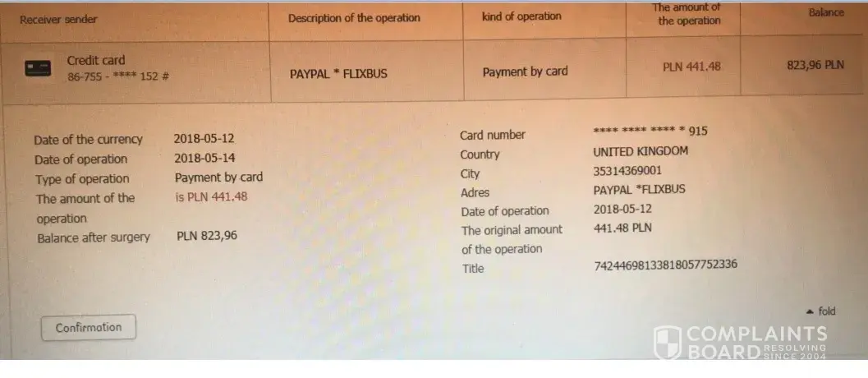Click the amount of the operation header
This screenshot has width=868, height=378.
688,14
